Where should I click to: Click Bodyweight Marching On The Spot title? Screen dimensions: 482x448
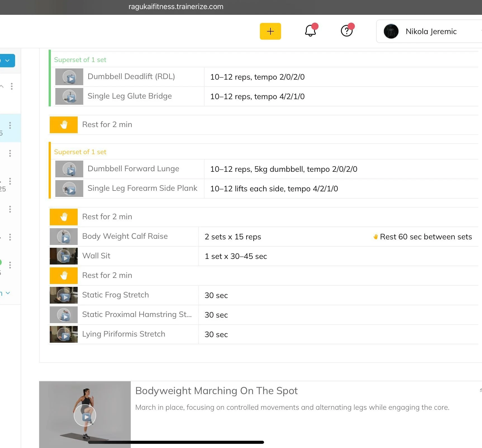tap(217, 390)
